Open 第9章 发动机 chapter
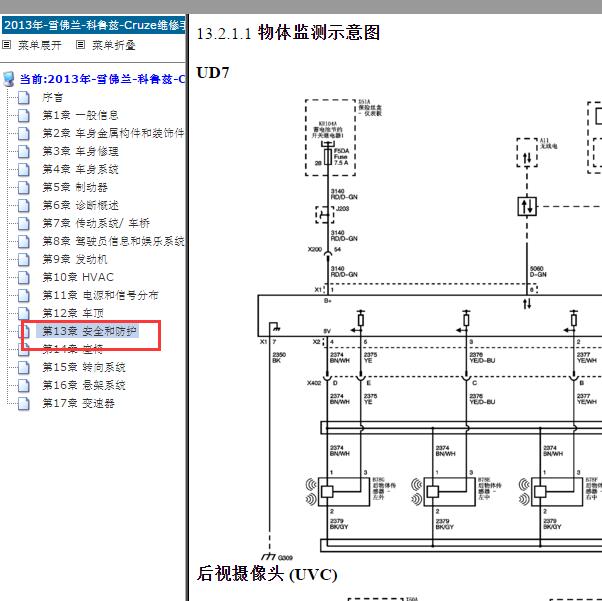The width and height of the screenshot is (602, 601). click(75, 259)
